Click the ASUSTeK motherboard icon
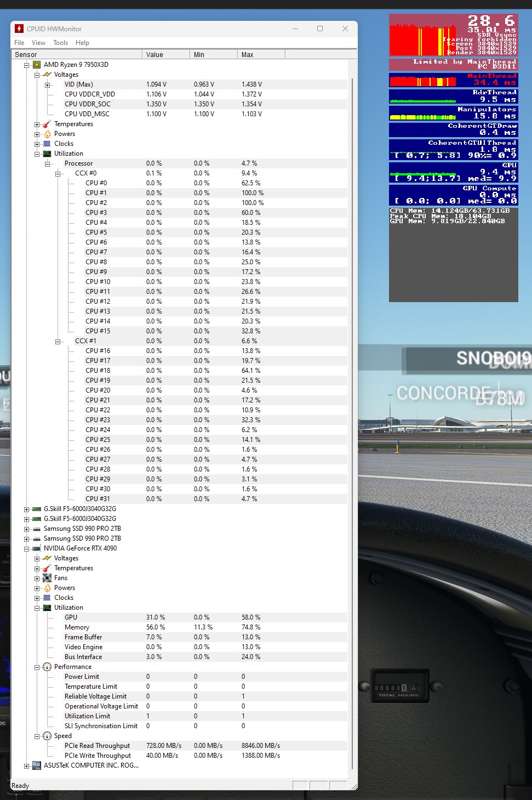Viewport: 532px width, 800px height. 37,765
